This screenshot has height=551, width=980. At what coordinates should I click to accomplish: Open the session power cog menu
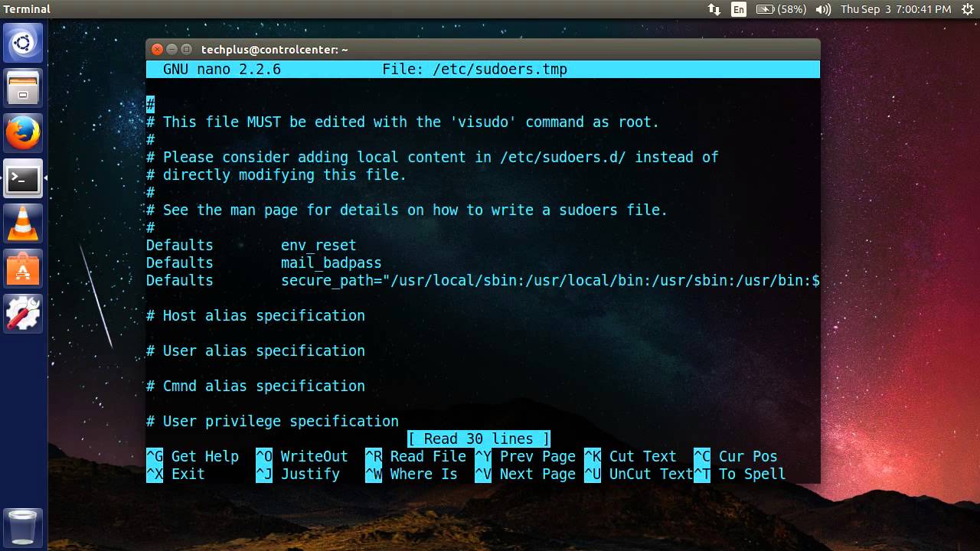click(966, 9)
